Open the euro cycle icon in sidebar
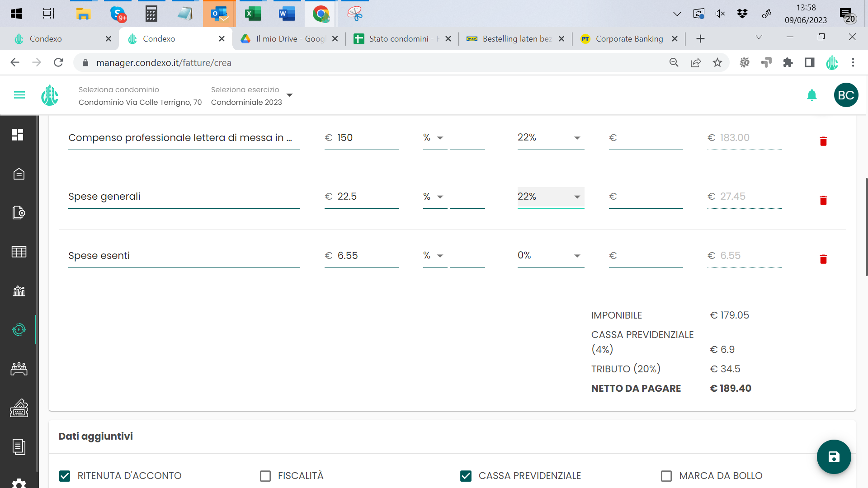 (x=19, y=330)
